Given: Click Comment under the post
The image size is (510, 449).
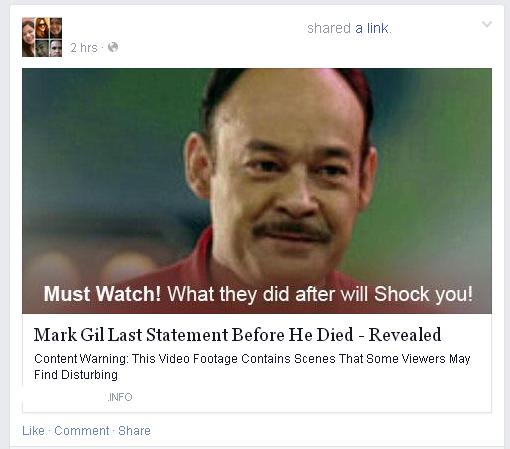Looking at the screenshot, I should click(x=82, y=431).
